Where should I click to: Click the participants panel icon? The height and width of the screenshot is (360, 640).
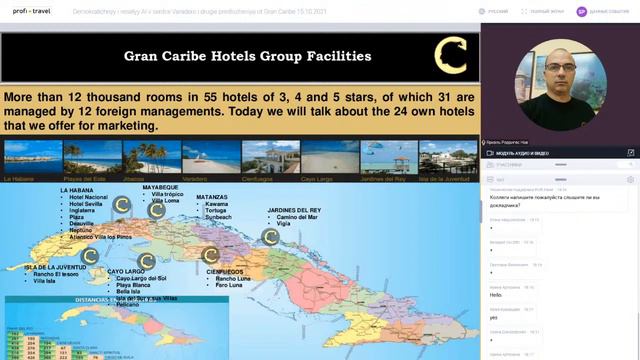(x=490, y=164)
